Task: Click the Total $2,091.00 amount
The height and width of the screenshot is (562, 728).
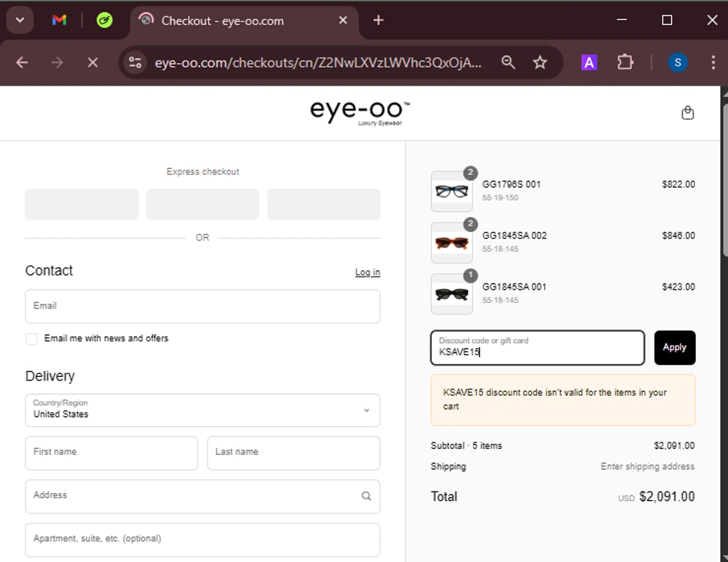Action: pyautogui.click(x=667, y=497)
